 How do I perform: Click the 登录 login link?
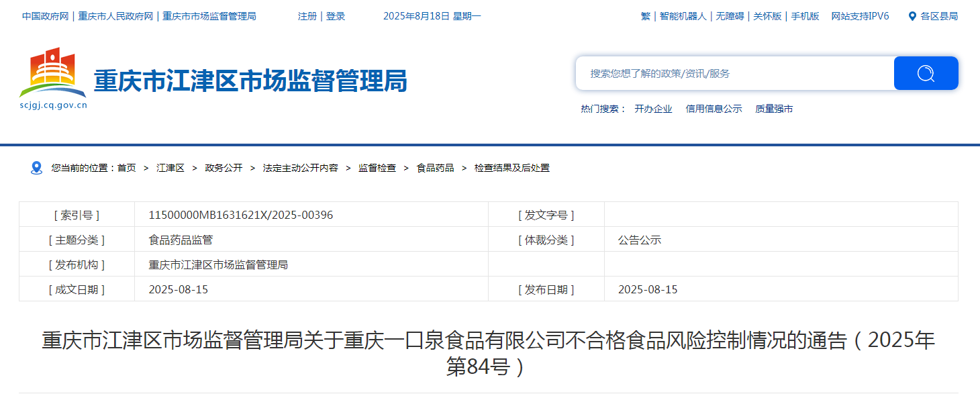click(x=336, y=16)
